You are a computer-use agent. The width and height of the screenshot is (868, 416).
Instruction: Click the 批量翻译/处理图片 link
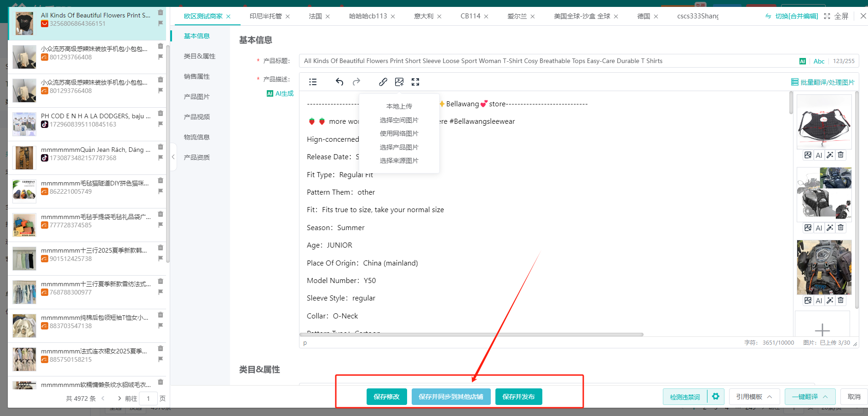click(822, 82)
